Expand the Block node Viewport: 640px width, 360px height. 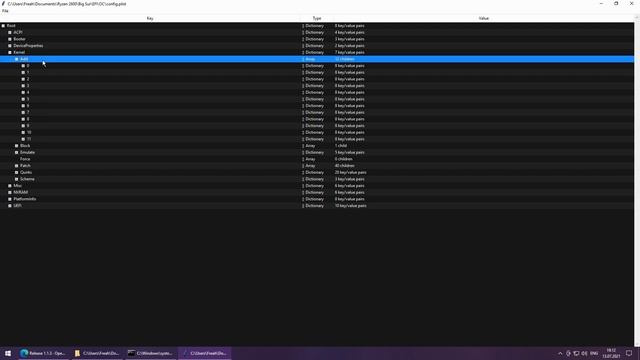coord(17,146)
